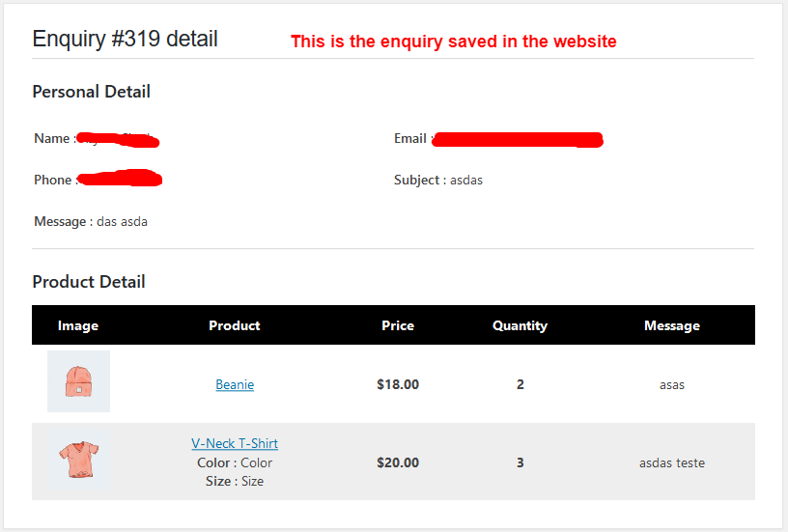The width and height of the screenshot is (788, 532).
Task: Click the Beanie product thumbnail
Action: pos(78,381)
